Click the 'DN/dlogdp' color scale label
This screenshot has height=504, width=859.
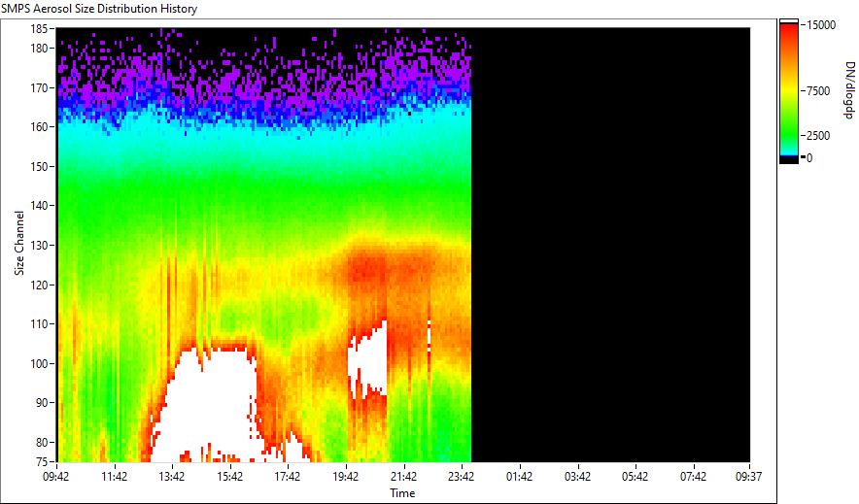pyautogui.click(x=848, y=90)
